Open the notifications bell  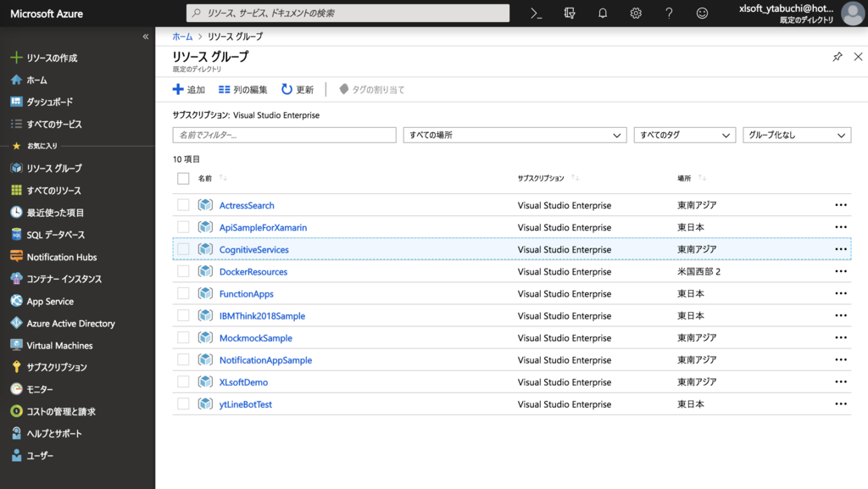[x=603, y=14]
